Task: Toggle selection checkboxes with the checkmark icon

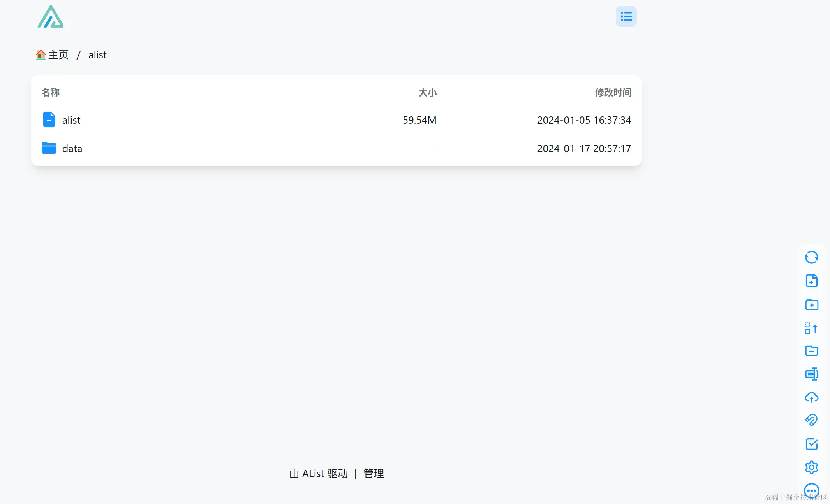Action: point(811,444)
